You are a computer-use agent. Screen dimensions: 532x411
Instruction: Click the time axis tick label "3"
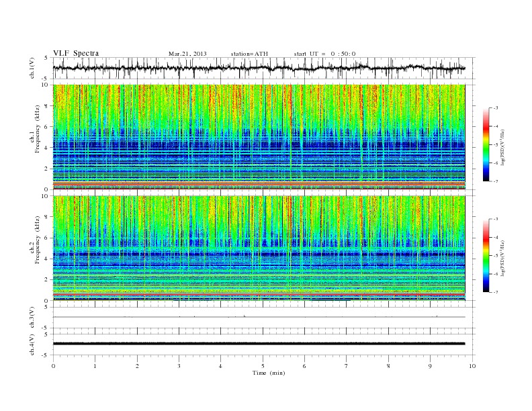pos(179,366)
